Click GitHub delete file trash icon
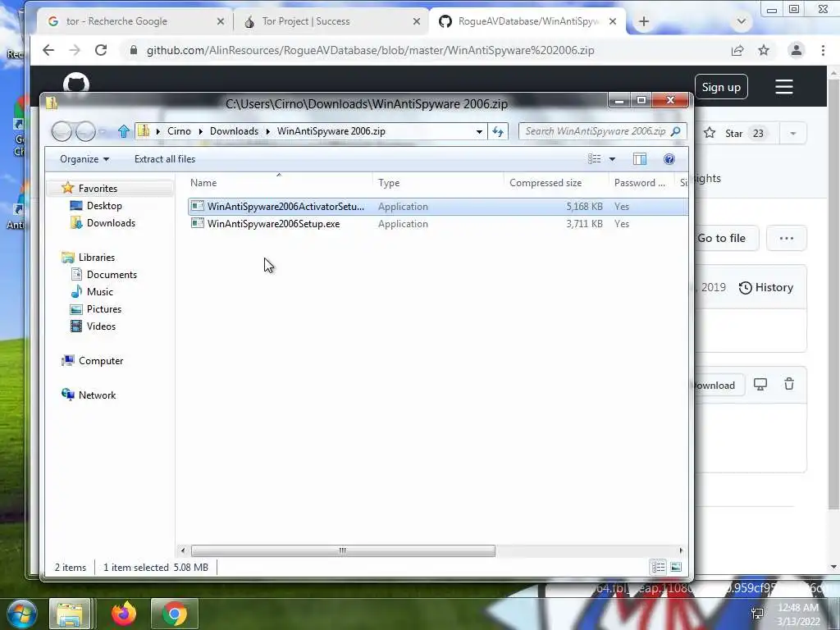 pos(789,384)
